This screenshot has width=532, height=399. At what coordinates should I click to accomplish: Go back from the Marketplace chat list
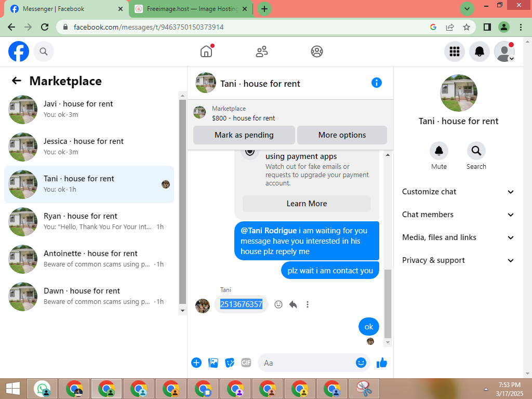pyautogui.click(x=17, y=81)
